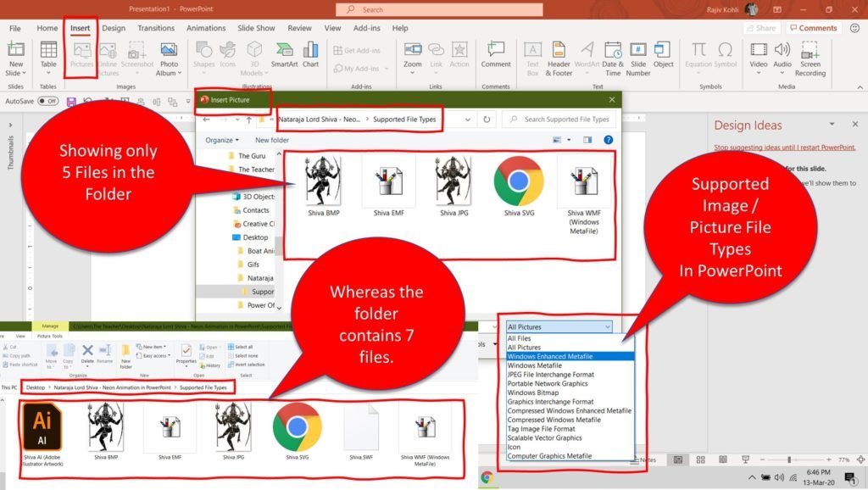This screenshot has width=868, height=490.
Task: Adjust the zoom slider in status bar
Action: point(789,459)
